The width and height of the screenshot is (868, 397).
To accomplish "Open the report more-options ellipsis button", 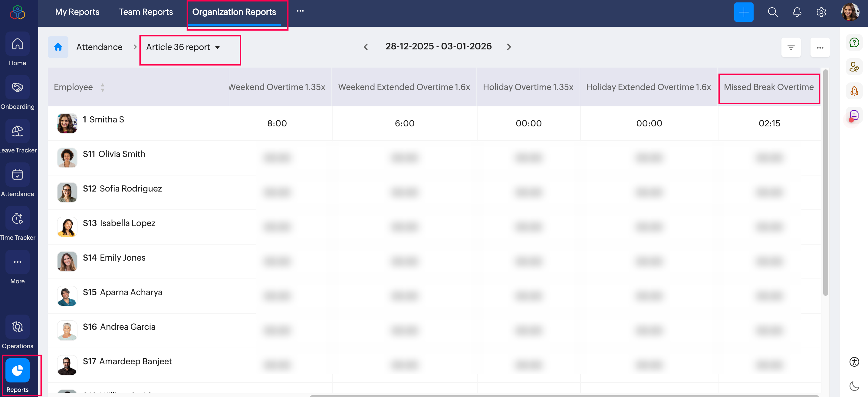I will (x=820, y=47).
